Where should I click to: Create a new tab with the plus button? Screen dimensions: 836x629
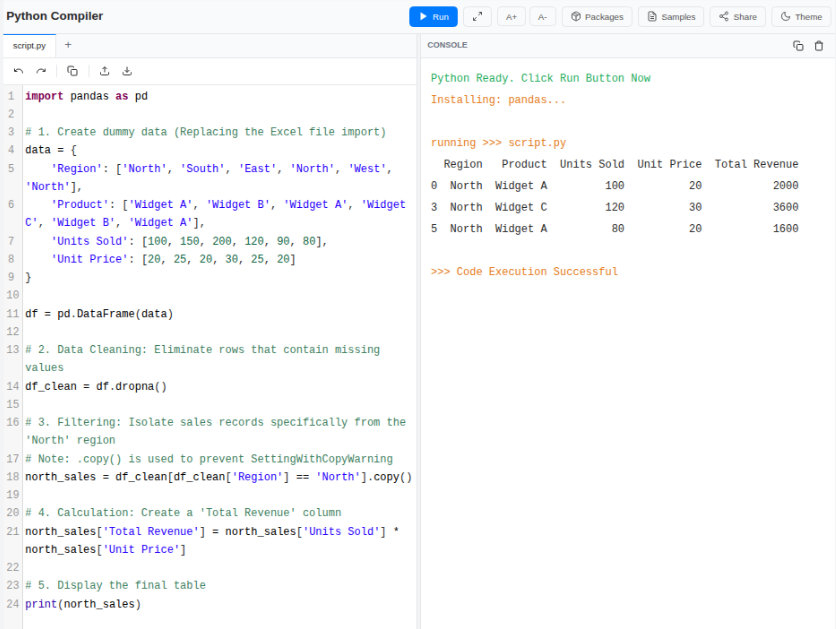pos(66,45)
